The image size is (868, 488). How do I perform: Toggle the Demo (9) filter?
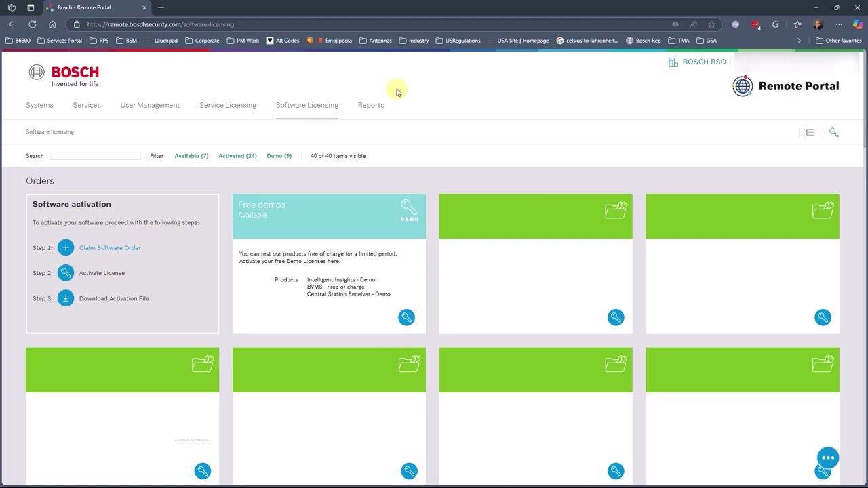[279, 156]
